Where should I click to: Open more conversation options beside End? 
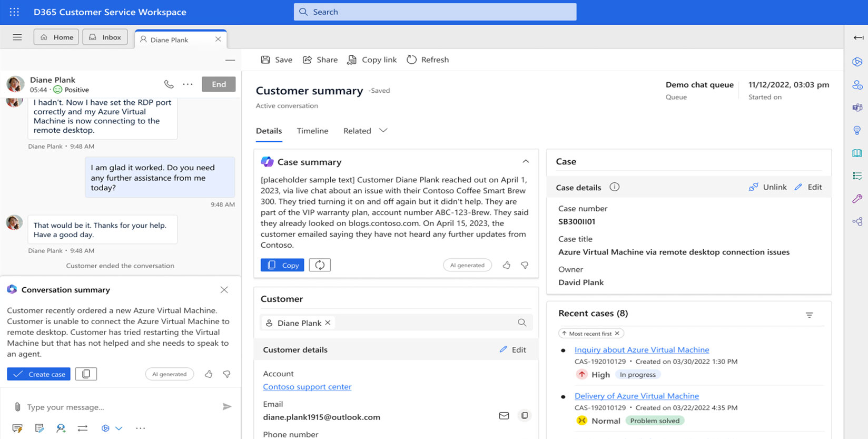[188, 84]
